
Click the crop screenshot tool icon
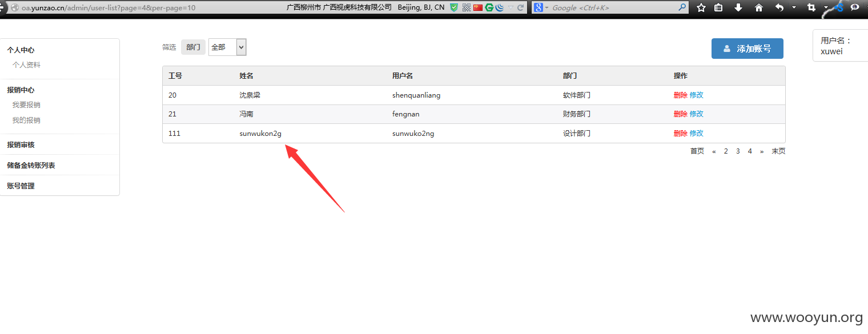click(811, 7)
